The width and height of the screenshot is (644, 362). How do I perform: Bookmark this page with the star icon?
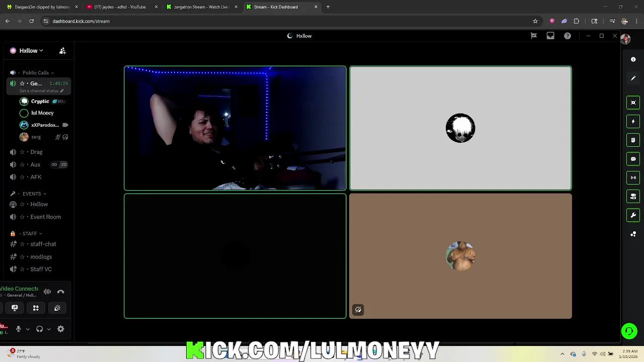click(x=535, y=21)
